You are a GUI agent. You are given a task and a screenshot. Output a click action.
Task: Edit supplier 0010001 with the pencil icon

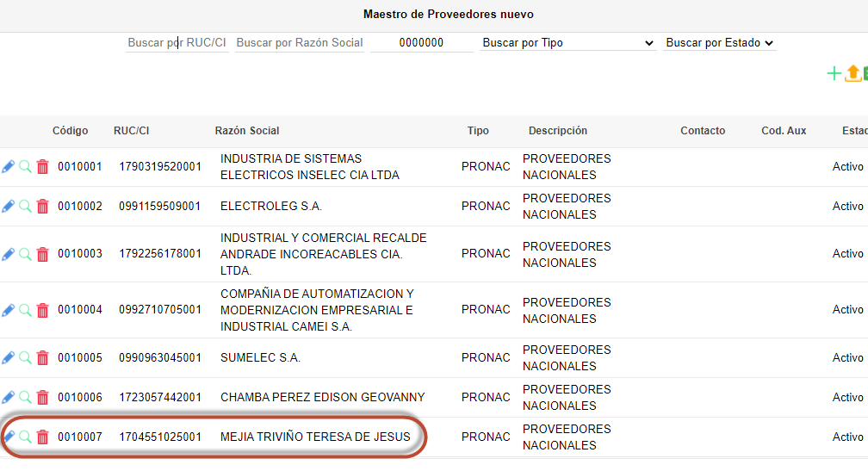click(9, 167)
